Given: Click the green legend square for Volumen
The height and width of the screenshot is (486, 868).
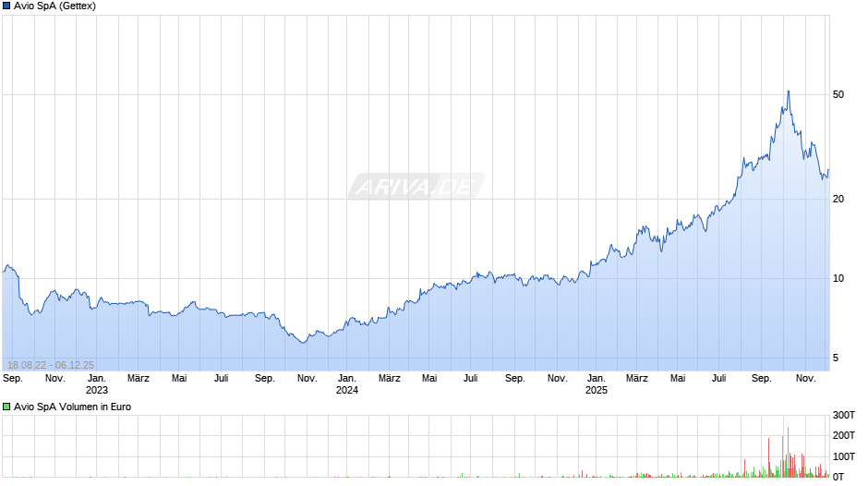Looking at the screenshot, I should pos(6,407).
